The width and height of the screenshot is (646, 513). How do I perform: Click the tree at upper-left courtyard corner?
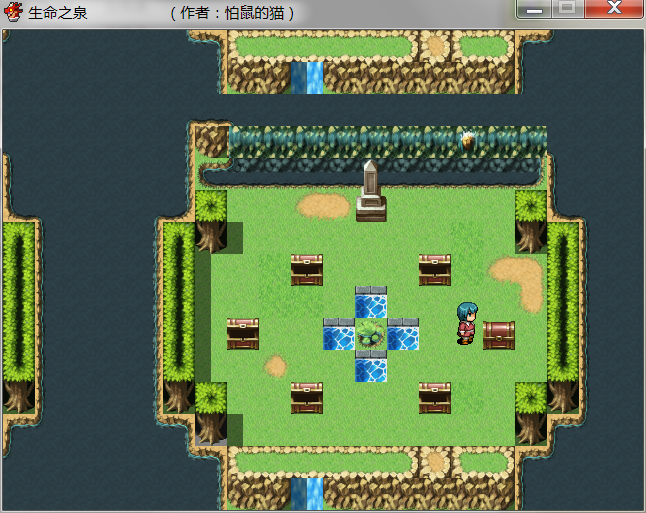point(211,221)
